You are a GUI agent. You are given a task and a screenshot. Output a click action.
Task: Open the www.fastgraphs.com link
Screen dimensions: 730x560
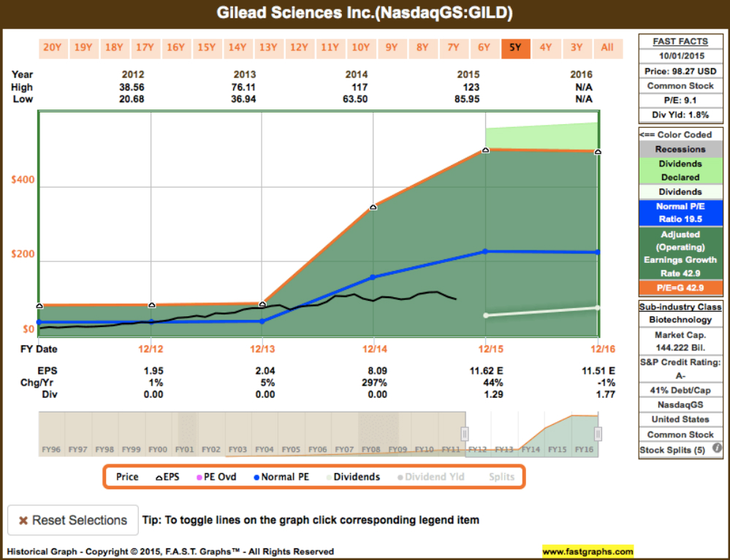point(588,552)
